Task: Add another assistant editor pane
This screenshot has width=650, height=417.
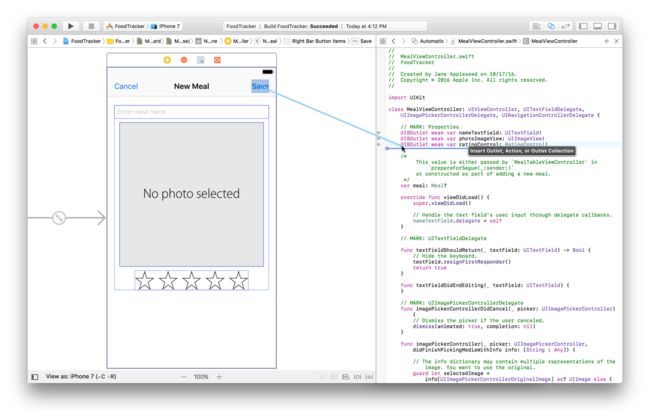Action: pos(606,41)
